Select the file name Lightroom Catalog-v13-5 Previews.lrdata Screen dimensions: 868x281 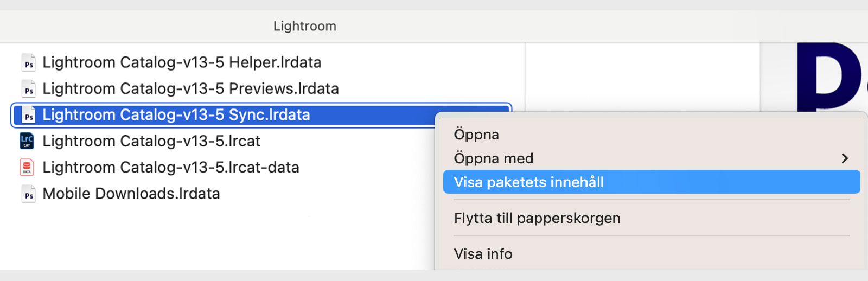click(x=190, y=88)
